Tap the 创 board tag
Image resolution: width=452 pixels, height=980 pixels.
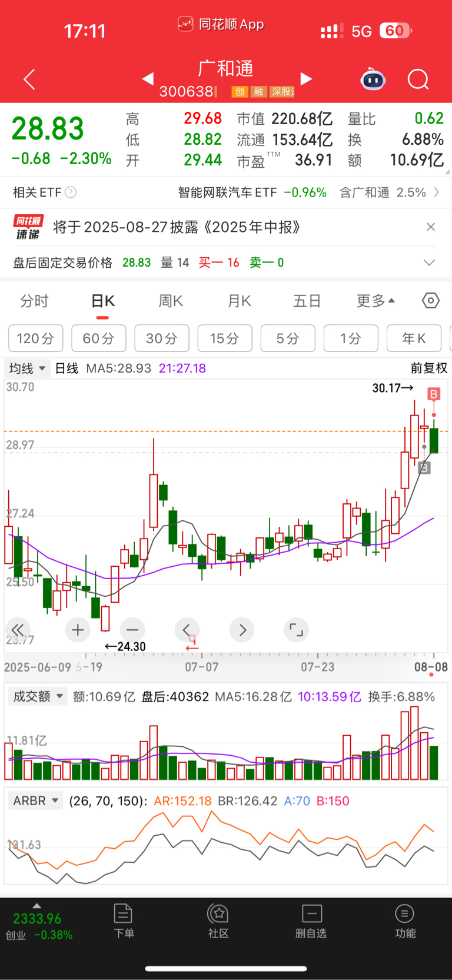[x=239, y=92]
